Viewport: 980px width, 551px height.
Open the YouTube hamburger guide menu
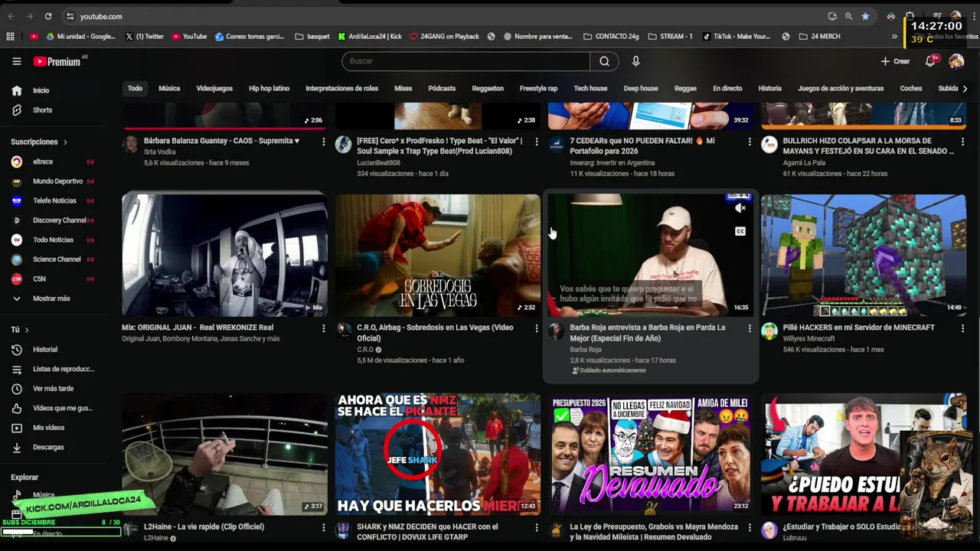(16, 61)
